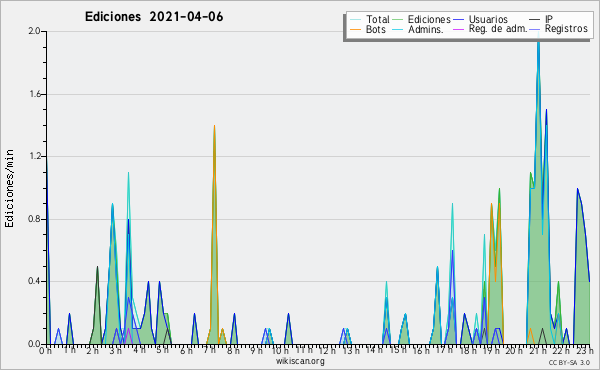Click the highest peak reaching 2.0 near 21 h
600x370 pixels.
(538, 36)
